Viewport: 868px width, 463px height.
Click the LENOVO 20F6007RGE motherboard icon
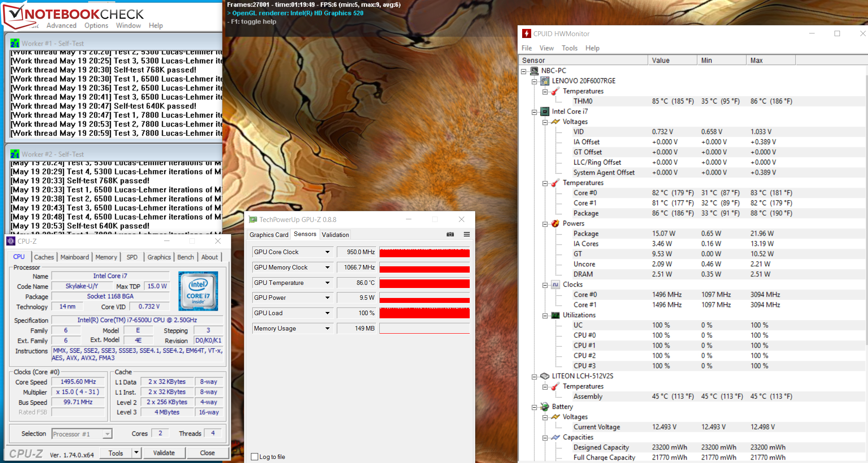545,81
